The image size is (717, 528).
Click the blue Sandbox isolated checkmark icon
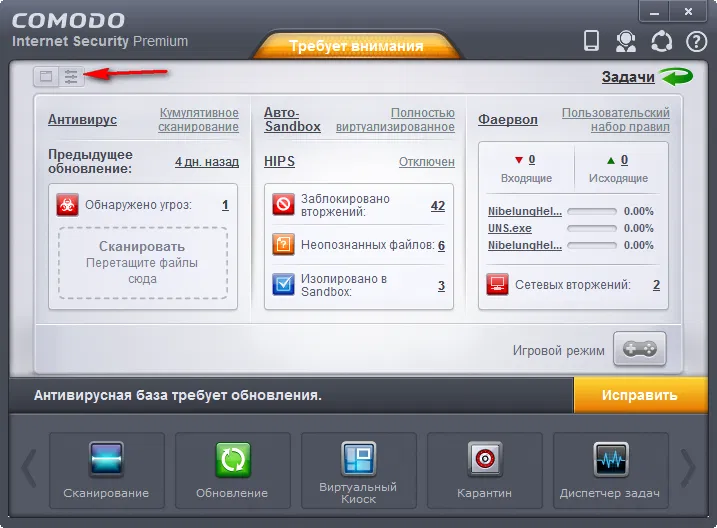click(284, 284)
